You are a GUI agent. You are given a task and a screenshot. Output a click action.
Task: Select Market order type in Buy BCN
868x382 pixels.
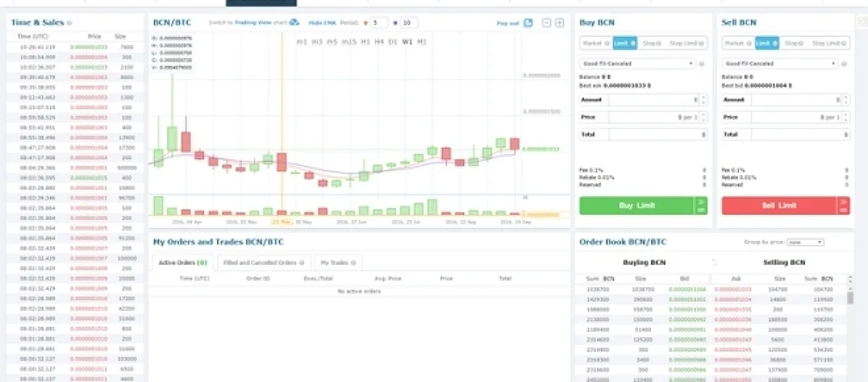click(597, 43)
